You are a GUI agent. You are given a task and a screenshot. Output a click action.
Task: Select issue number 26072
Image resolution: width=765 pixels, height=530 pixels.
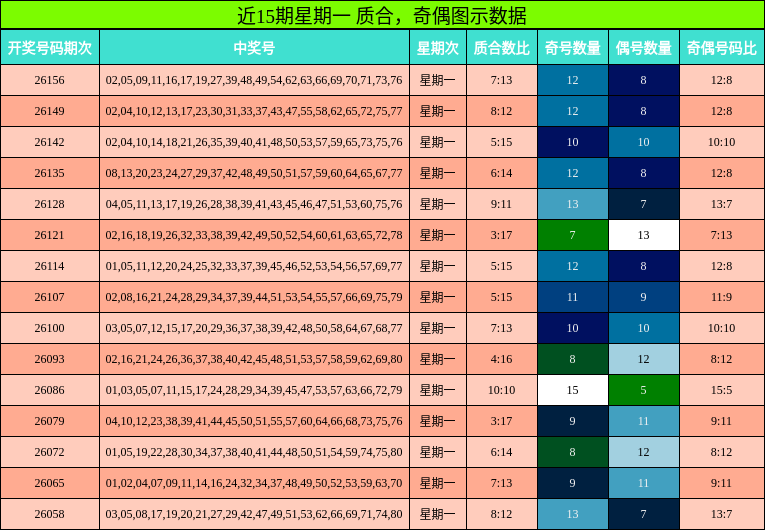coord(49,452)
